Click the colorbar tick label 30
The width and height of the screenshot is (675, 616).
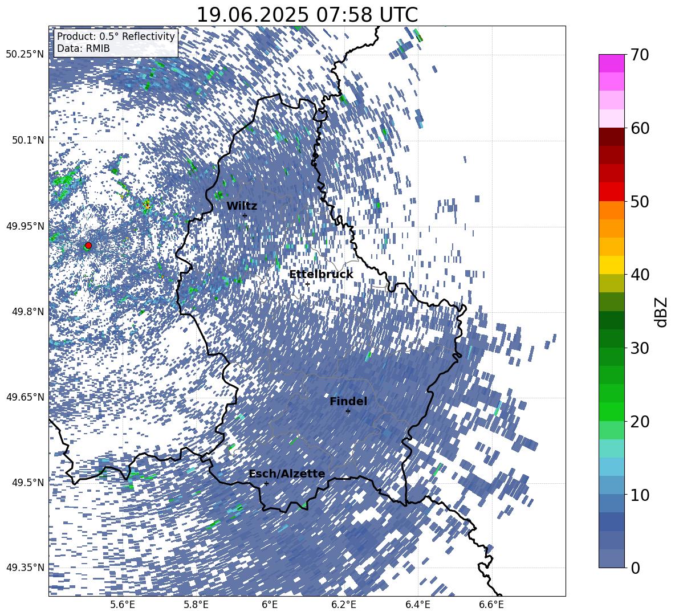pos(640,348)
